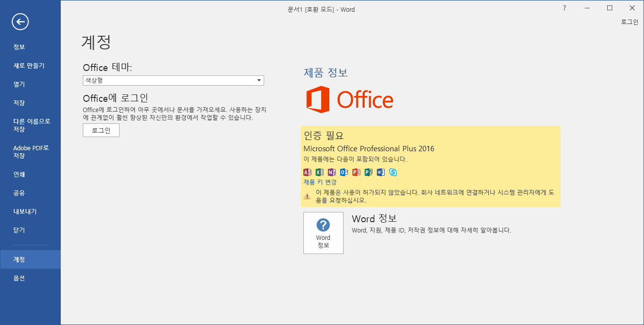Minimize the Word window
This screenshot has width=644, height=325.
tap(587, 8)
